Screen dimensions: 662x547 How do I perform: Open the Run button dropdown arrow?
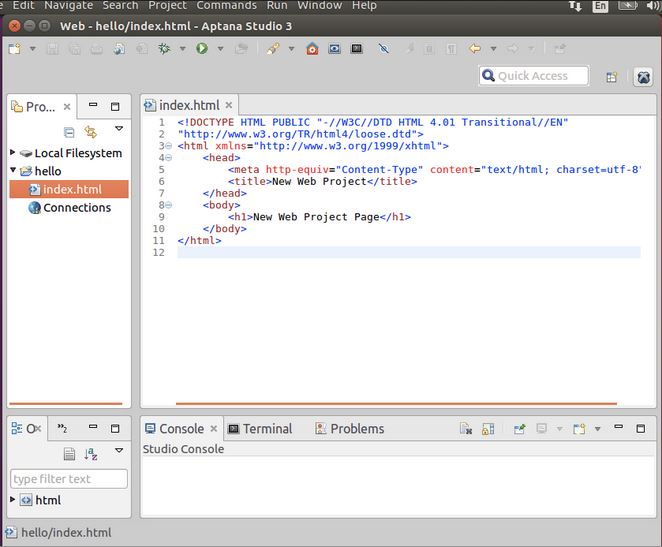[x=220, y=49]
